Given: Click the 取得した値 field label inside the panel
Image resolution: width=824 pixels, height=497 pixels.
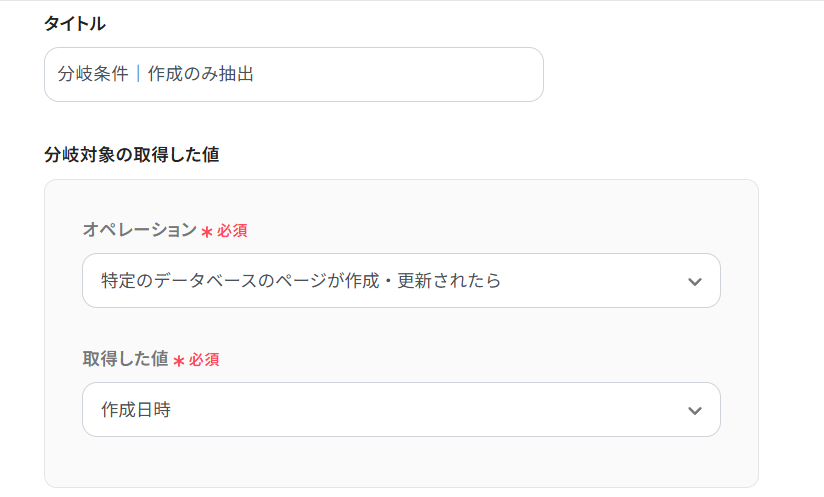Looking at the screenshot, I should [x=126, y=359].
